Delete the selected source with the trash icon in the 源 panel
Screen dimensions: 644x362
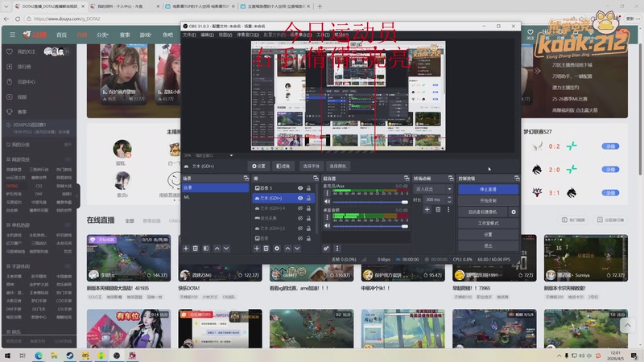point(266,249)
